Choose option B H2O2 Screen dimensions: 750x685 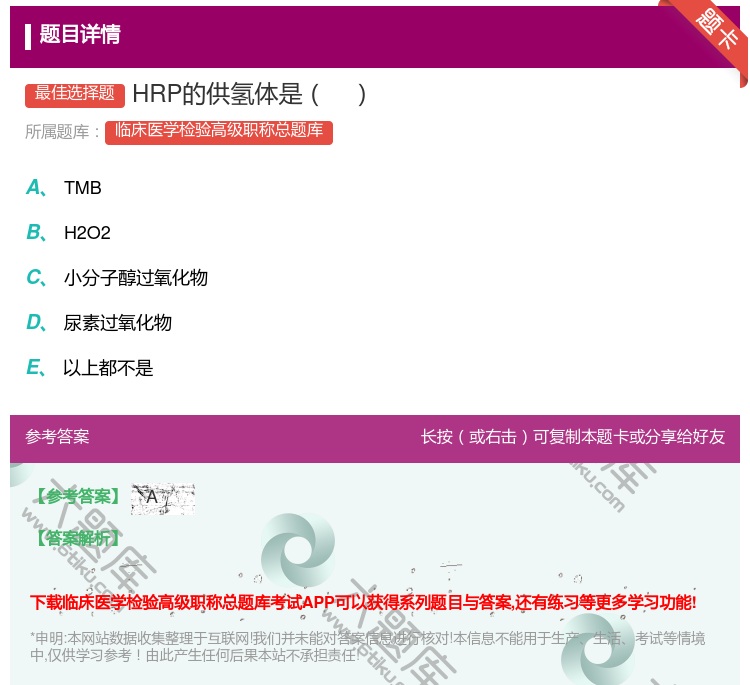pyautogui.click(x=68, y=233)
